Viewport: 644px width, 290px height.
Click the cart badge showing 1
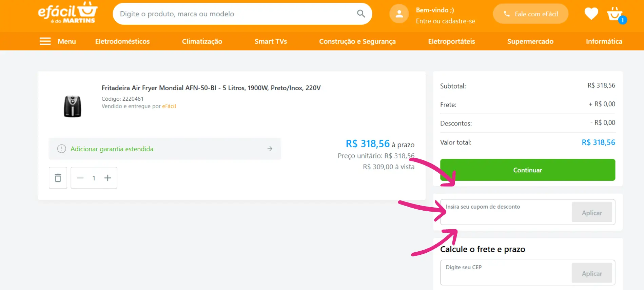(x=622, y=20)
